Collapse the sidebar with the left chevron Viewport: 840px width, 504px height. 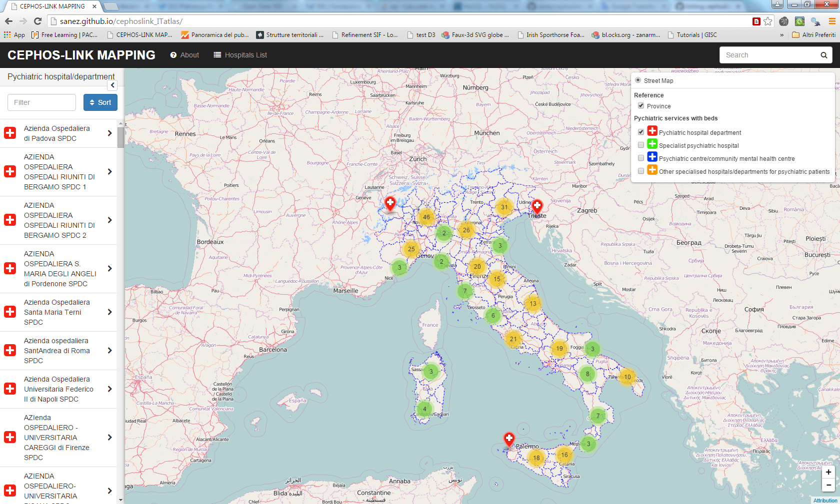112,85
